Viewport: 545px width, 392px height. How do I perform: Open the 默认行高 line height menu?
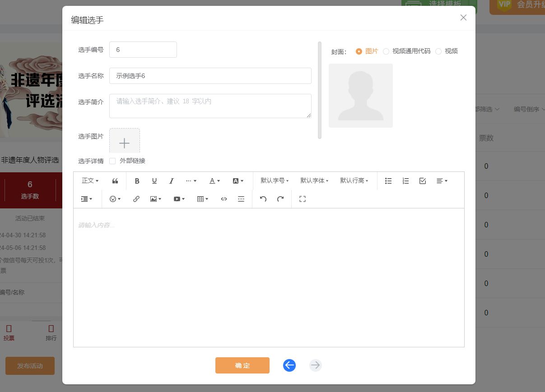(x=354, y=181)
